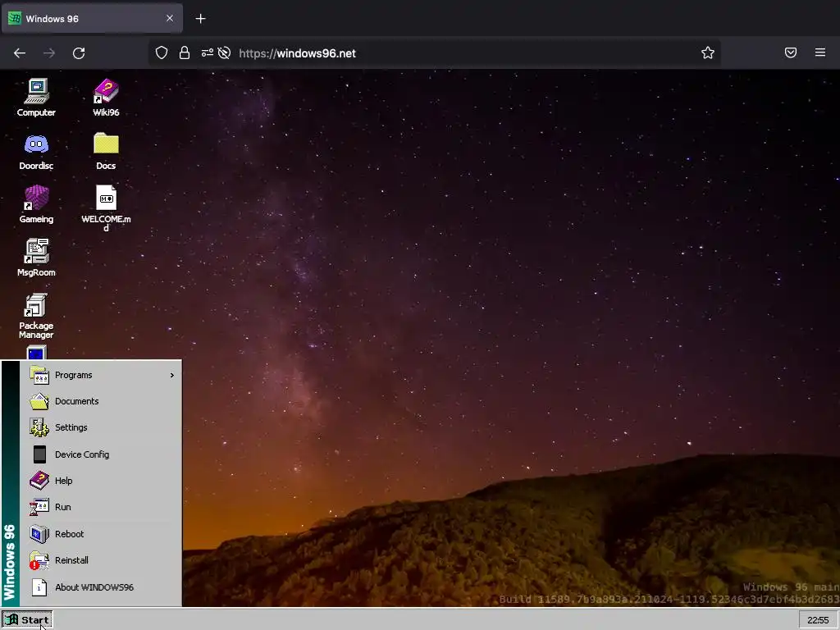Click the Reinstall icon in Start menu
The image size is (840, 630).
tap(39, 560)
